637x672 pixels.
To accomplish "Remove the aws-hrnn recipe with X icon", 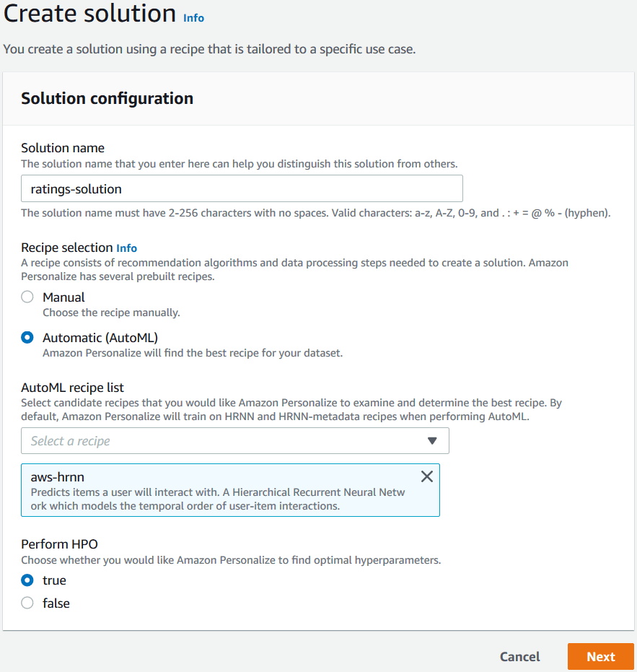I will pos(426,476).
